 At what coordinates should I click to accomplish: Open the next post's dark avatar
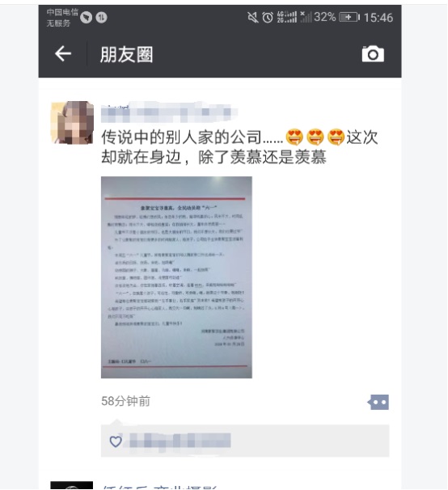point(72,485)
